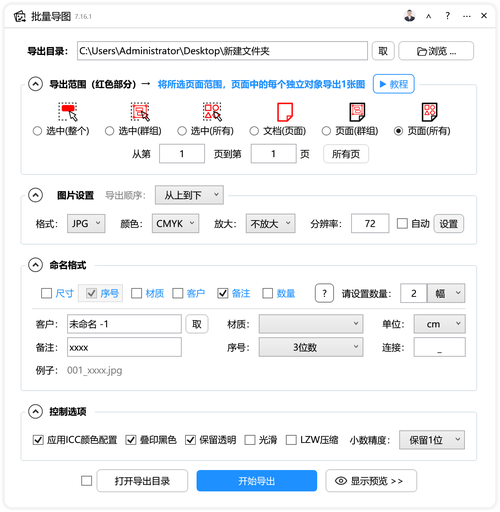Open the user avatar profile icon
Screen dimensions: 500x512
[409, 16]
